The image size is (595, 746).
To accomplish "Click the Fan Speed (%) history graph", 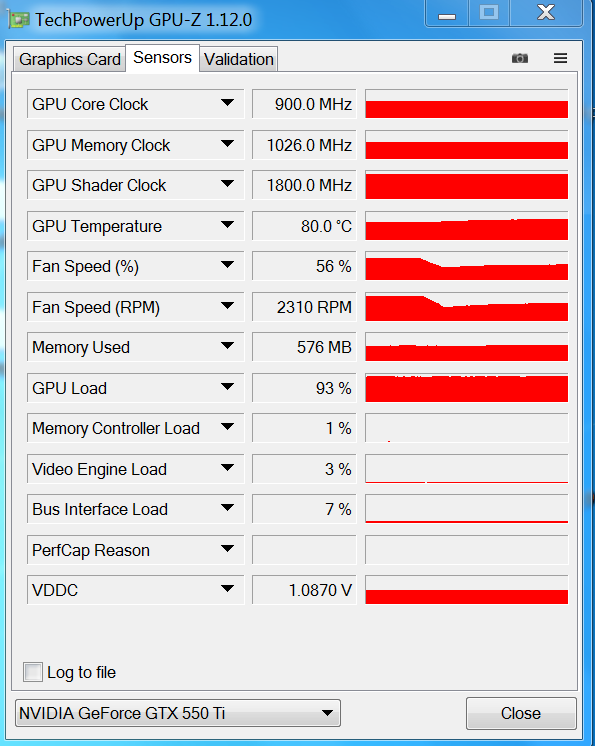I will pyautogui.click(x=467, y=266).
